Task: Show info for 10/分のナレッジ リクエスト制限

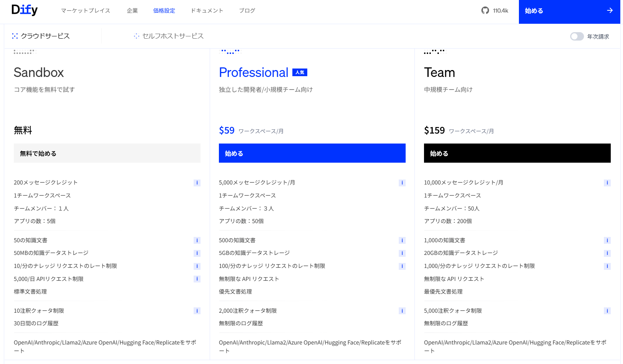Action: (197, 266)
